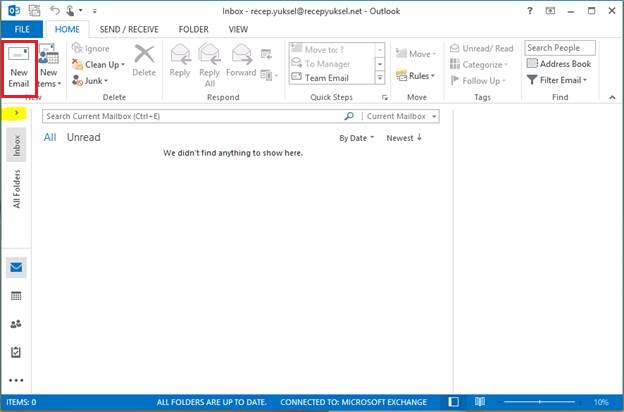Open the Categorize dropdown
Screen dimensions: 624x412
[479, 64]
